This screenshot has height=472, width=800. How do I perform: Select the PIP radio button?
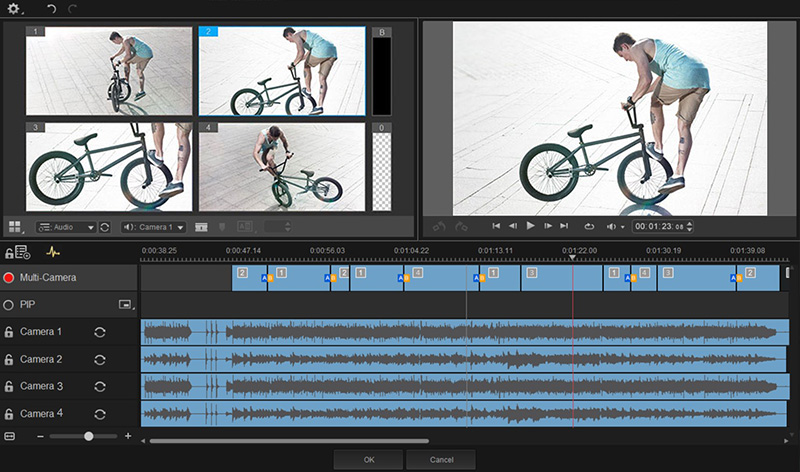pos(9,303)
